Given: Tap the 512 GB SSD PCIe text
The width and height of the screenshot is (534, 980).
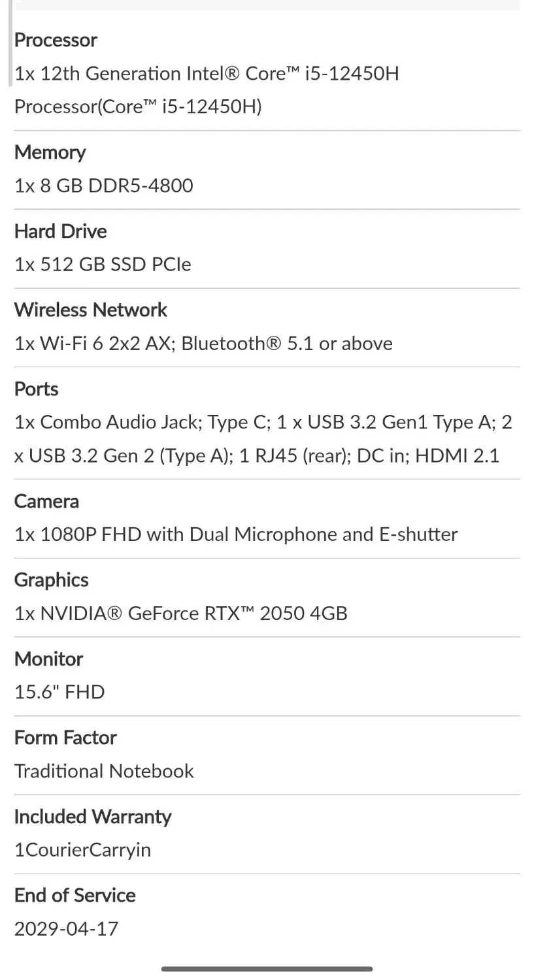Looking at the screenshot, I should pos(103,265).
